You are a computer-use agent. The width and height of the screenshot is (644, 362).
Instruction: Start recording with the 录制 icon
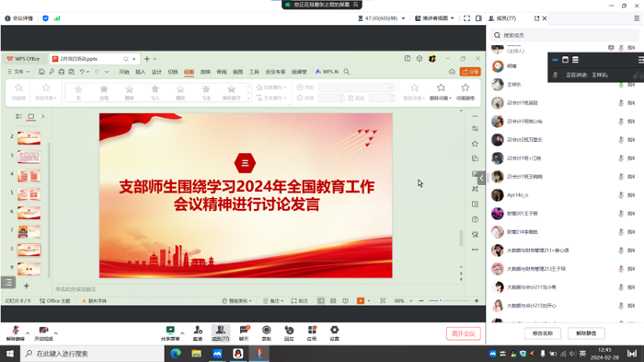(x=267, y=333)
